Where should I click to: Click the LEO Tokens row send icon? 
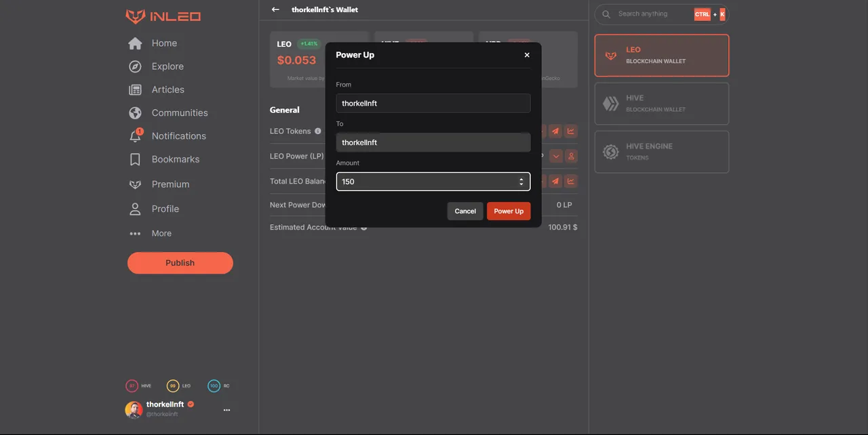(555, 131)
